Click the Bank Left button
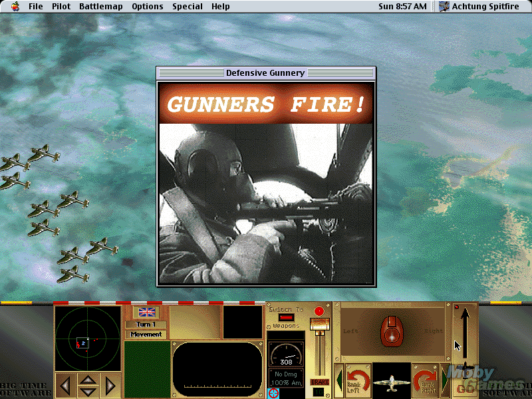This screenshot has height=399, width=532. tap(358, 381)
